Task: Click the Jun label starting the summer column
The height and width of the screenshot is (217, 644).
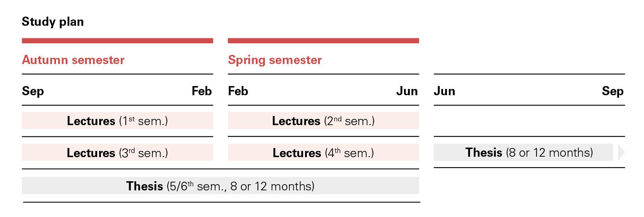Action: pyautogui.click(x=444, y=91)
